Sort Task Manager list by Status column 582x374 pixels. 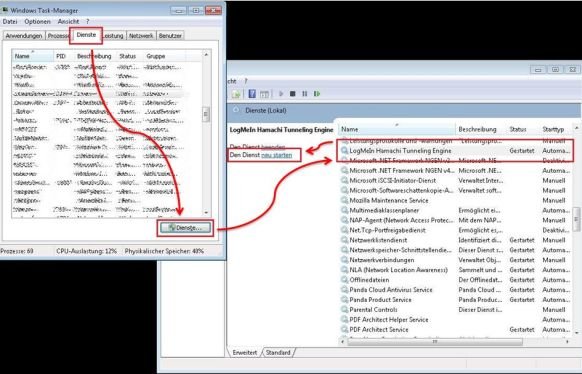pyautogui.click(x=130, y=56)
